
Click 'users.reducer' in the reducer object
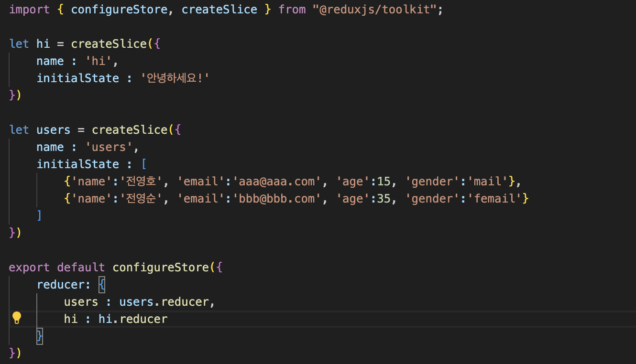pos(164,302)
